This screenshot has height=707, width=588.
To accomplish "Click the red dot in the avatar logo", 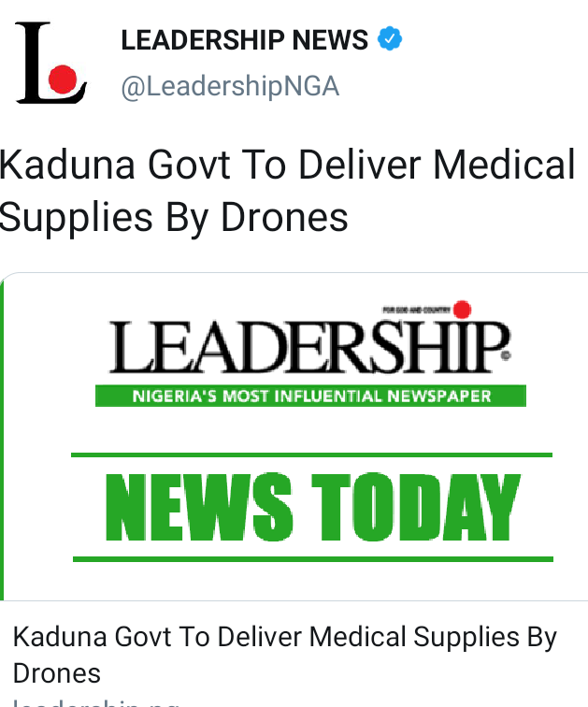I will (63, 79).
